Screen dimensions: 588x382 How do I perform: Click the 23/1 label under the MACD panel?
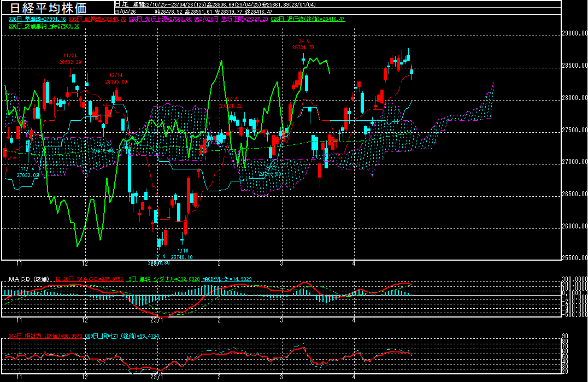[157, 320]
